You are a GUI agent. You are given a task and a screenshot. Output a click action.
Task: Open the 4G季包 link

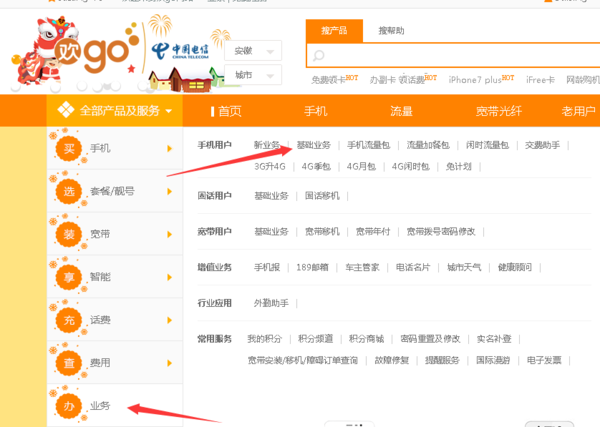tap(316, 166)
